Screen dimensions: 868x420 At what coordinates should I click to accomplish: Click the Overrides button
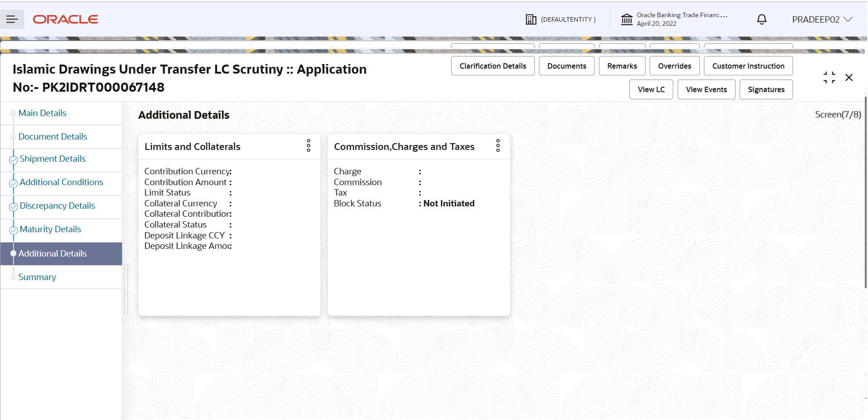pyautogui.click(x=675, y=66)
